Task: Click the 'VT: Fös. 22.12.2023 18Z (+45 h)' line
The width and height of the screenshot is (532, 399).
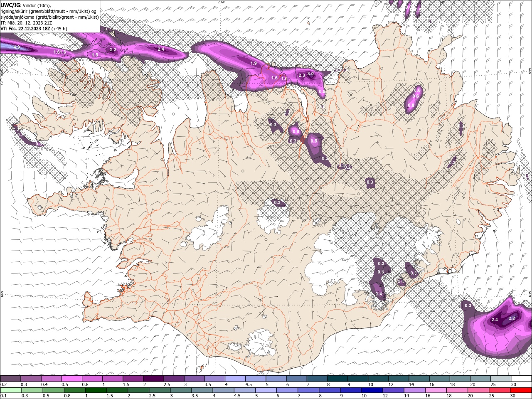Action: coord(34,29)
